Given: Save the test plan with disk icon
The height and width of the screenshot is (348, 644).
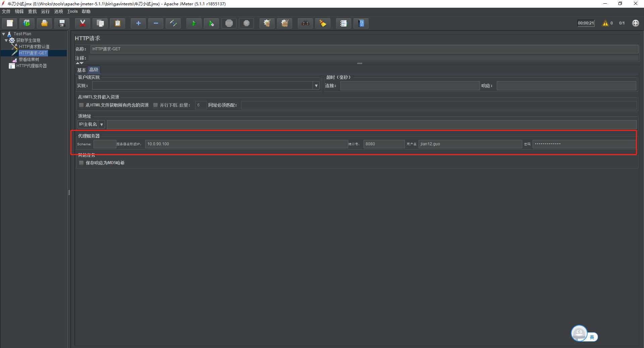Looking at the screenshot, I should (62, 23).
